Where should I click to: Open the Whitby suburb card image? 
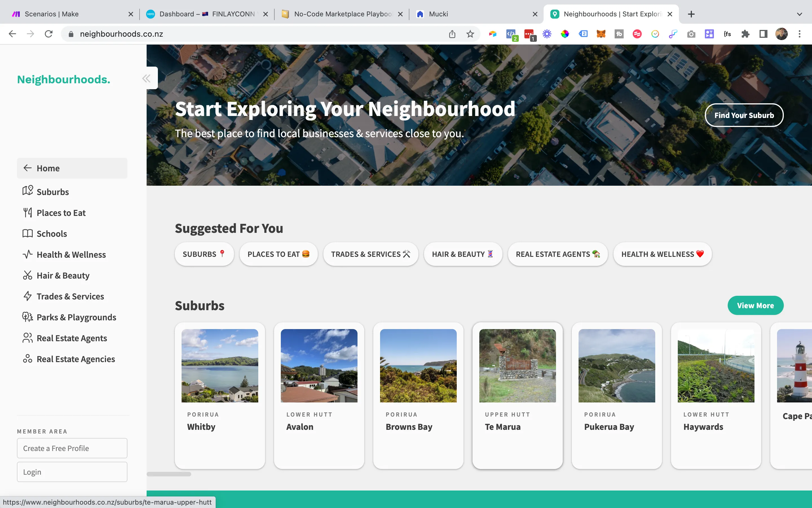[x=220, y=365]
